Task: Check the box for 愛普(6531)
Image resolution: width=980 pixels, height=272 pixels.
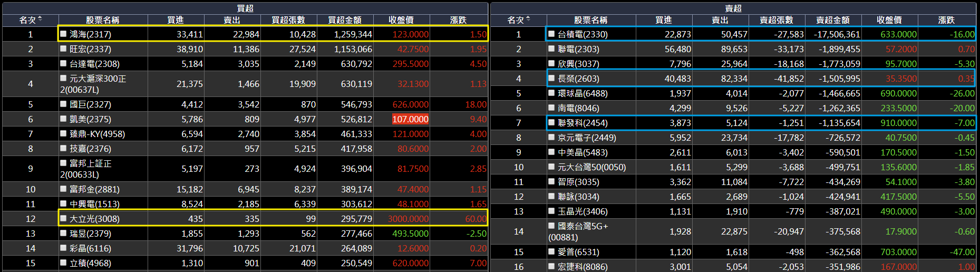Action: point(551,251)
